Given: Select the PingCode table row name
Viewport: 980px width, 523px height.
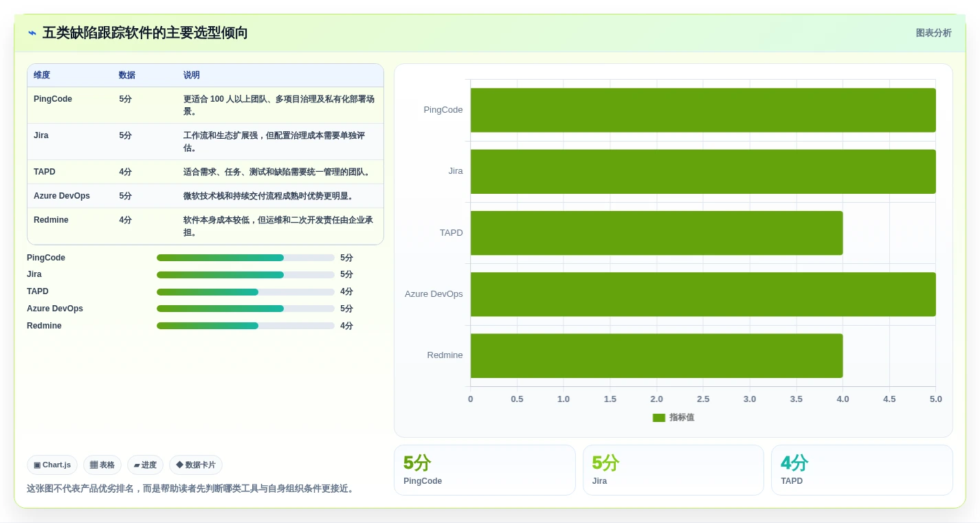Looking at the screenshot, I should point(53,99).
